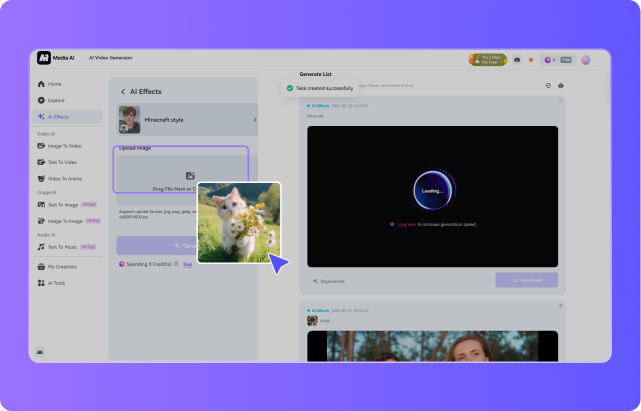Image resolution: width=641 pixels, height=411 pixels.
Task: Open the Home page in sidebar
Action: pos(55,84)
